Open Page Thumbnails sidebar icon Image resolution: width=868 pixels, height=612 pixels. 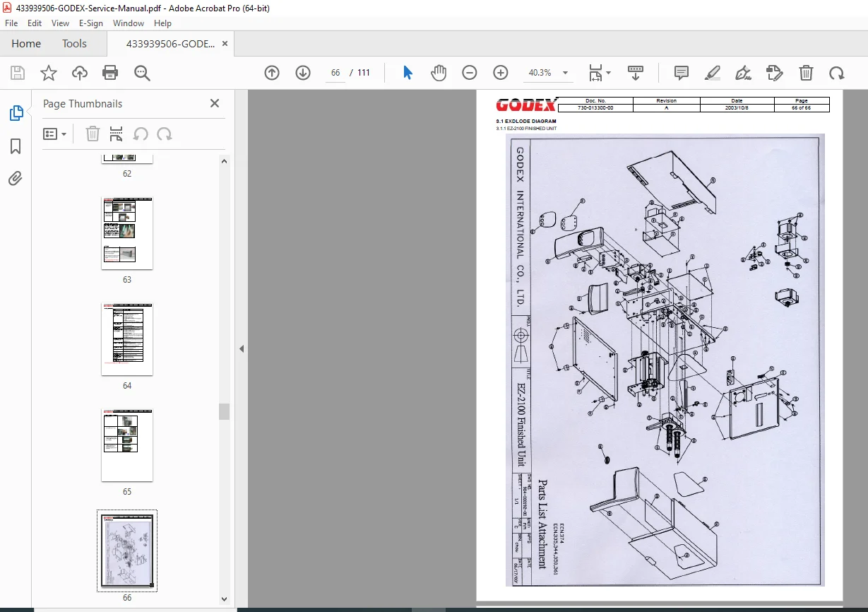(x=16, y=113)
